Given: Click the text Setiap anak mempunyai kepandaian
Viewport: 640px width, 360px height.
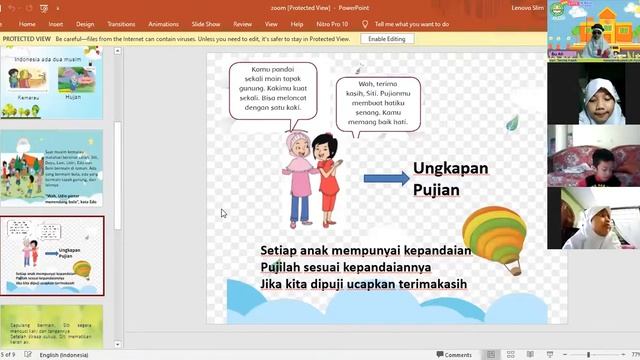Looking at the screenshot, I should pos(366,250).
